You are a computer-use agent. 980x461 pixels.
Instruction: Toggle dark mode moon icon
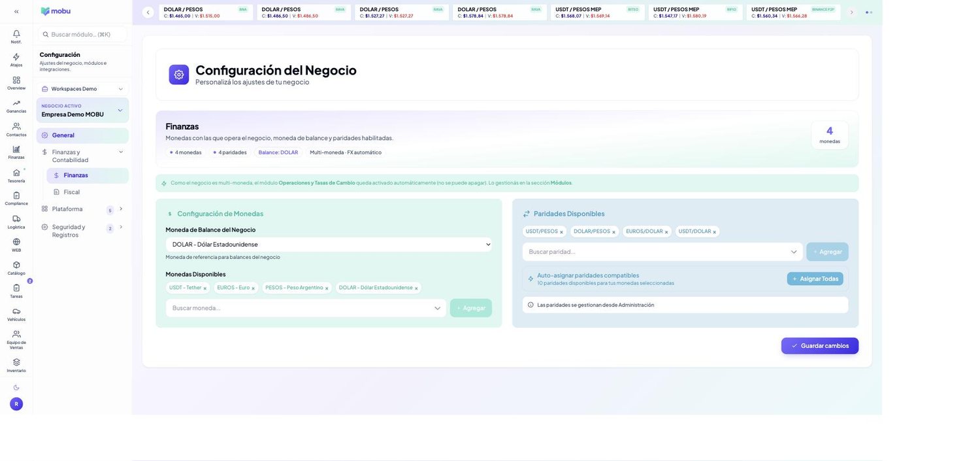pyautogui.click(x=16, y=387)
